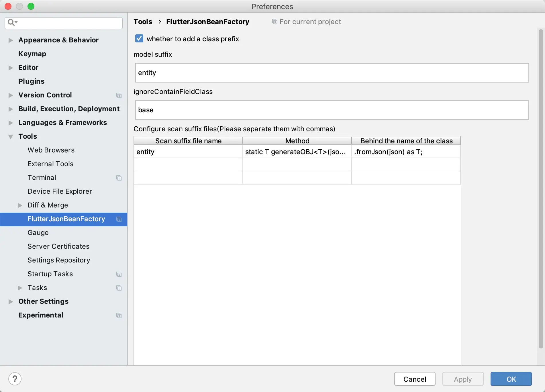Select FlutterJsonBeanFactory tree item
Viewport: 545px width, 392px height.
click(x=64, y=219)
